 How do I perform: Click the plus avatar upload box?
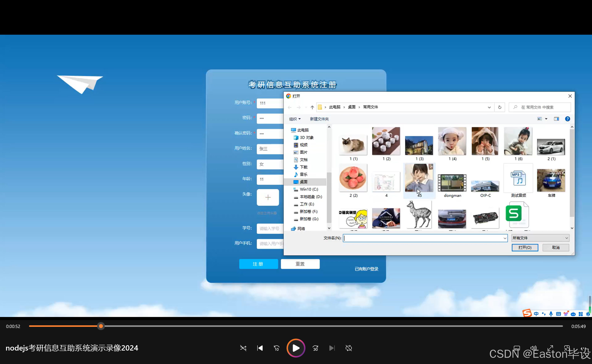click(268, 197)
